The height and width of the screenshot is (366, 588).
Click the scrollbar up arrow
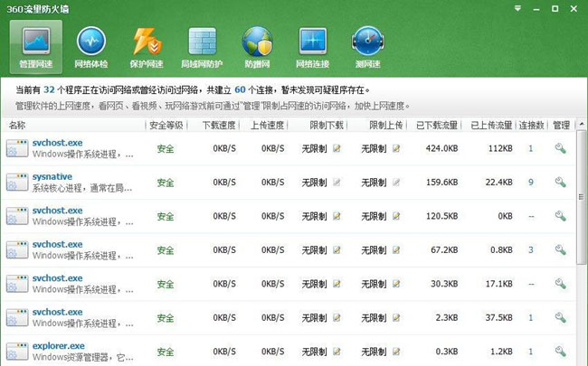[x=582, y=124]
